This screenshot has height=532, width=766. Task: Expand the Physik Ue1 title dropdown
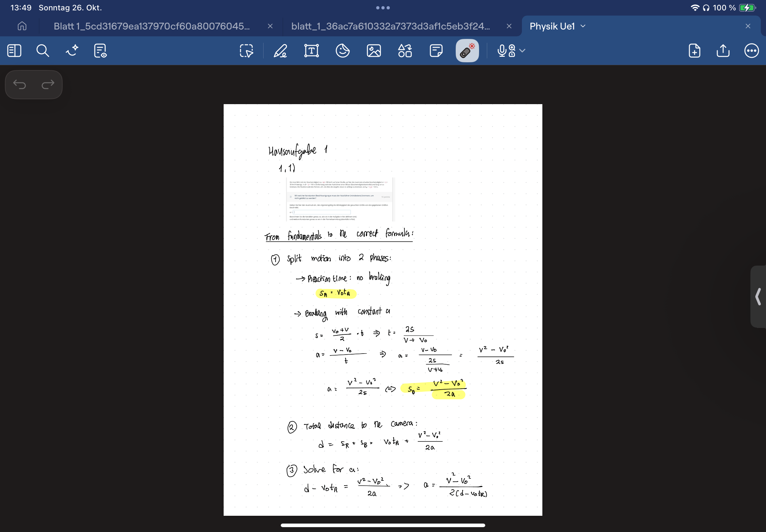(x=583, y=26)
